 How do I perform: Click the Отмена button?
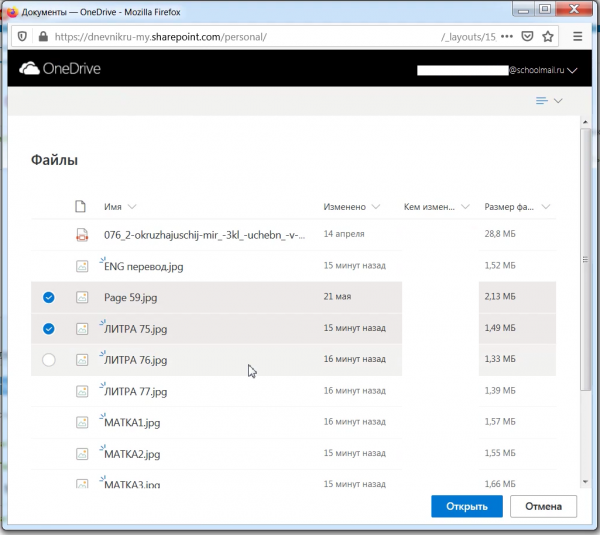(543, 506)
